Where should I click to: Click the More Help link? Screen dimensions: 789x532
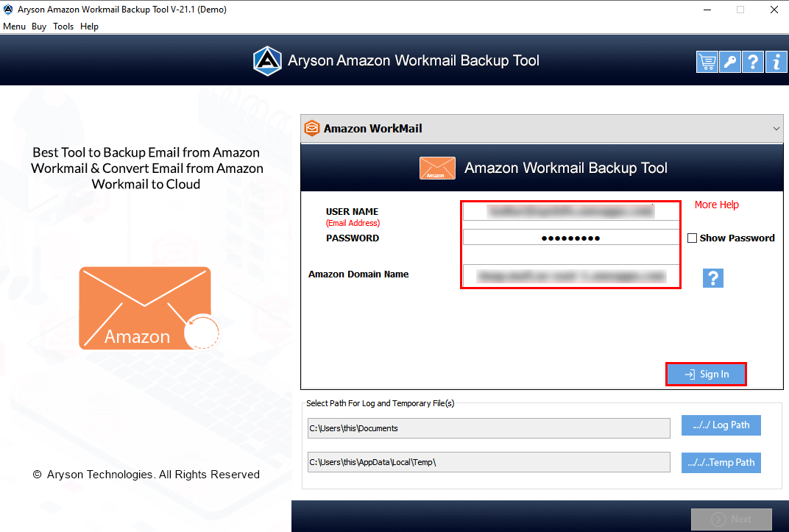(717, 205)
